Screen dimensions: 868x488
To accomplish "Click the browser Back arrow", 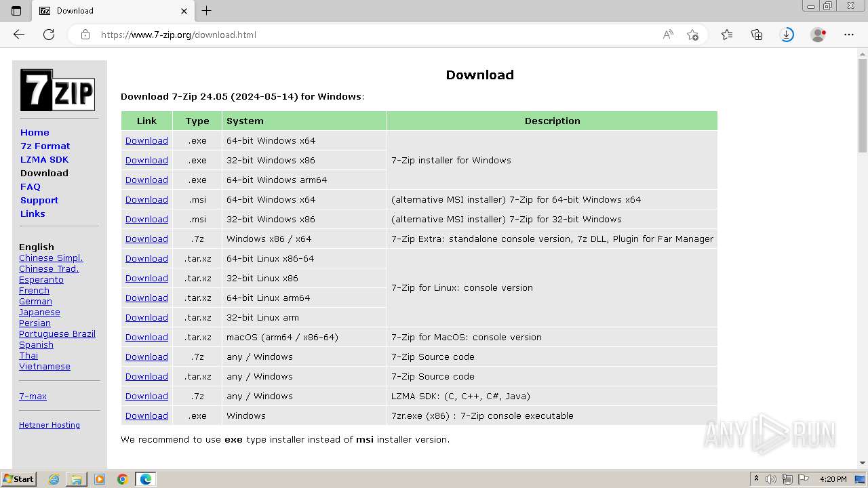I will click(19, 35).
